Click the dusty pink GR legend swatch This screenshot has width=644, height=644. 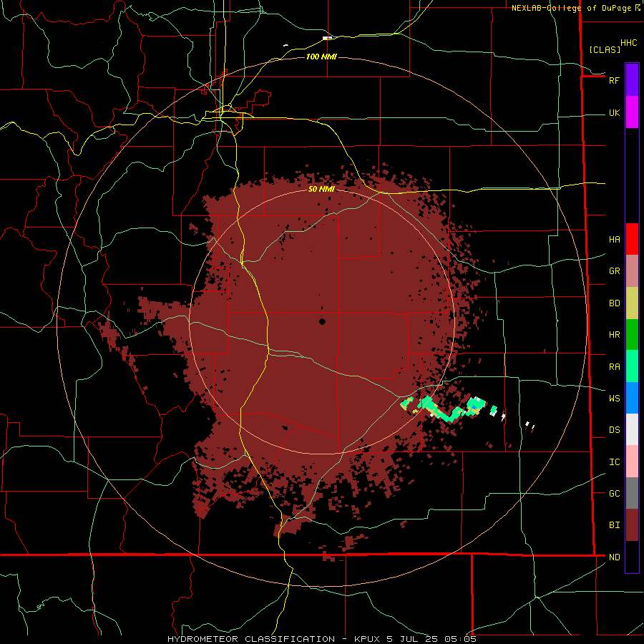pos(632,270)
